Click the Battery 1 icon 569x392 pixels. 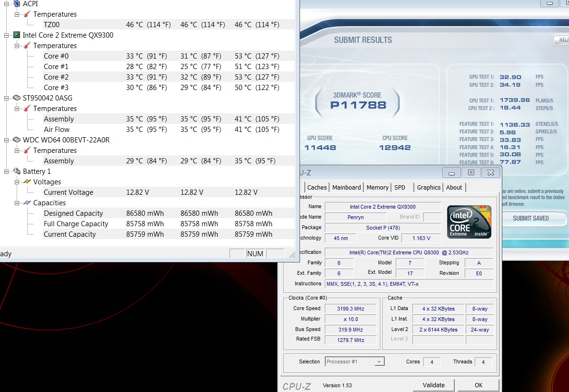tap(17, 171)
